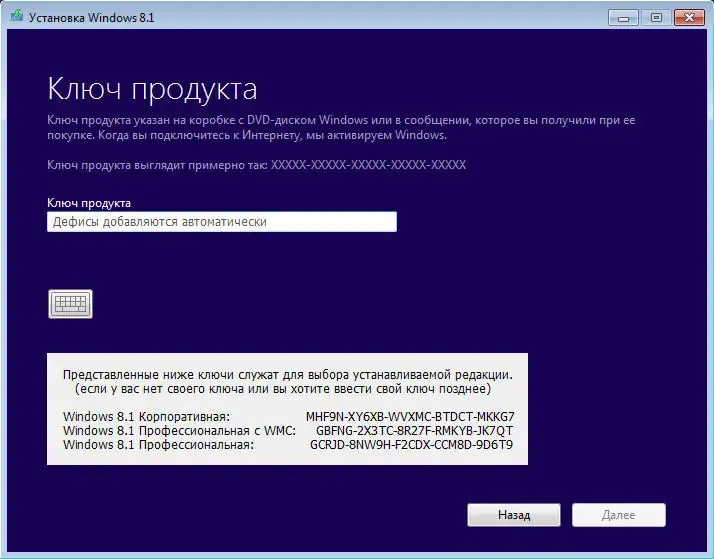Click the sample key XXXXX-XXXXX-XXXXX-XXXXX-XXXXX text
The height and width of the screenshot is (559, 714).
pyautogui.click(x=368, y=165)
